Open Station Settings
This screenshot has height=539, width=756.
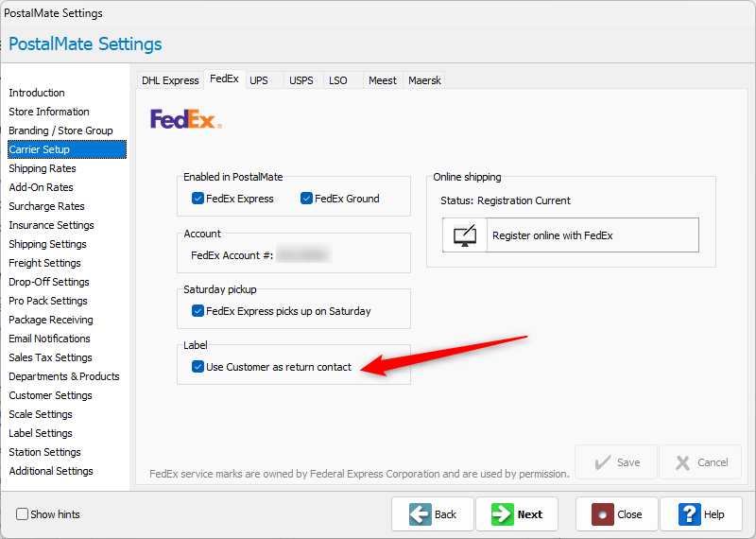tap(44, 452)
